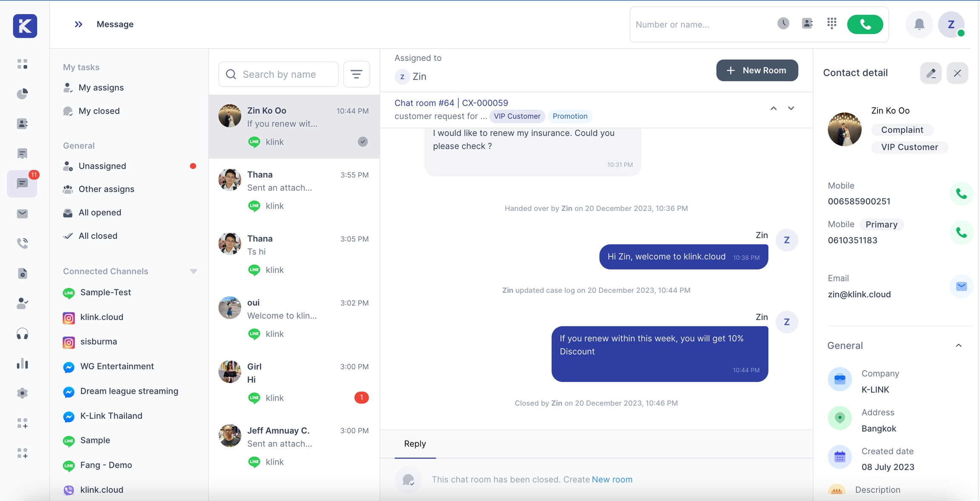Viewport: 980px width, 501px height.
Task: Focus the Search by name field
Action: click(x=279, y=74)
